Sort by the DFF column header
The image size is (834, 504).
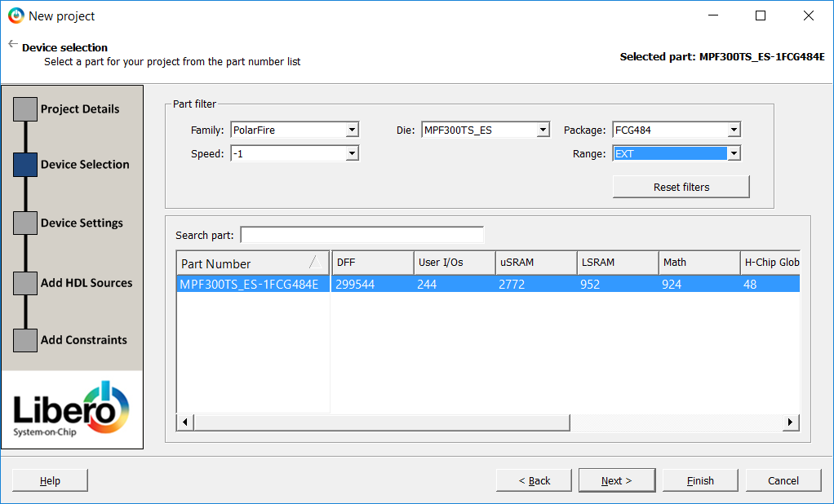point(373,263)
